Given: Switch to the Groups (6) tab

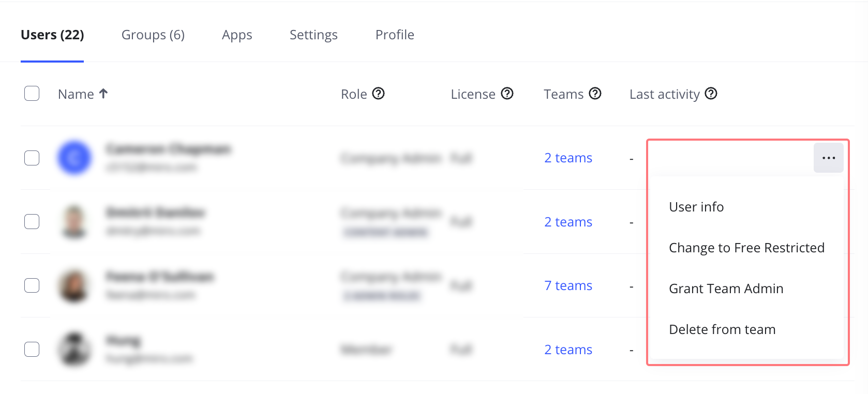Looking at the screenshot, I should pos(153,35).
